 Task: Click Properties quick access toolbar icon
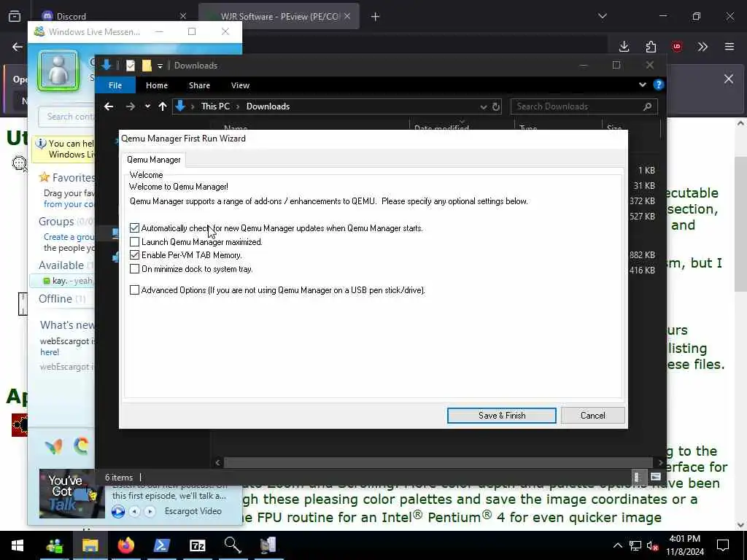(x=130, y=66)
